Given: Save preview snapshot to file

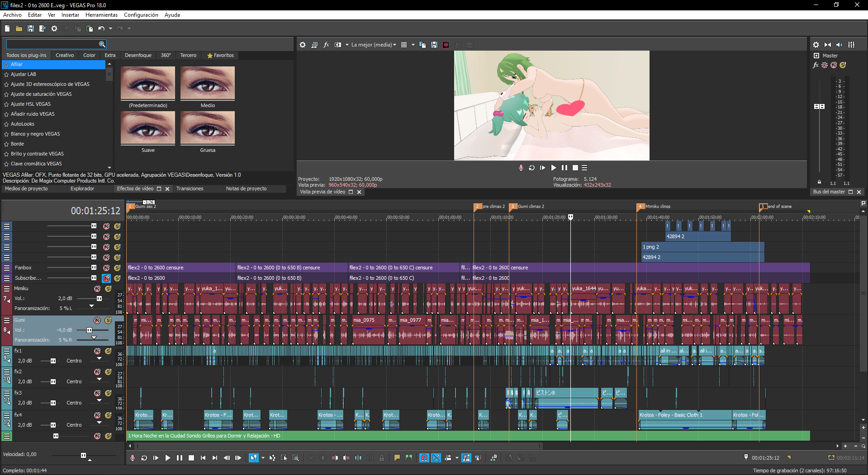Looking at the screenshot, I should [434, 45].
